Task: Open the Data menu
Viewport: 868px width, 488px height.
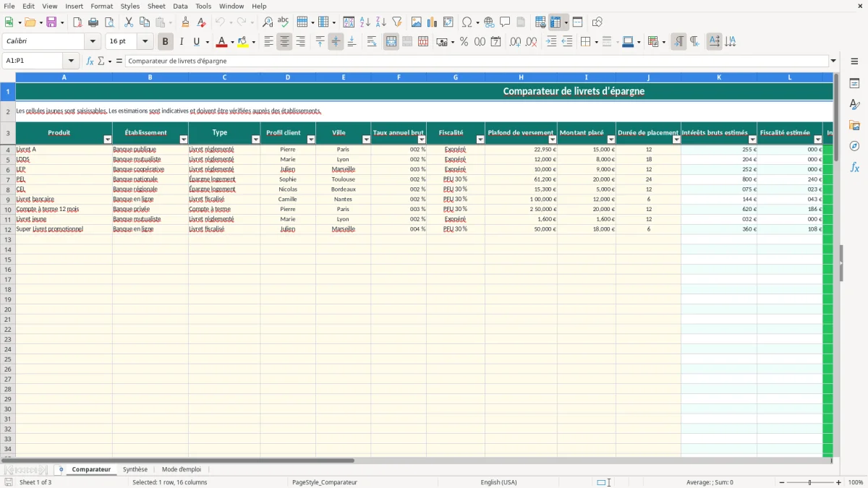Action: point(180,6)
